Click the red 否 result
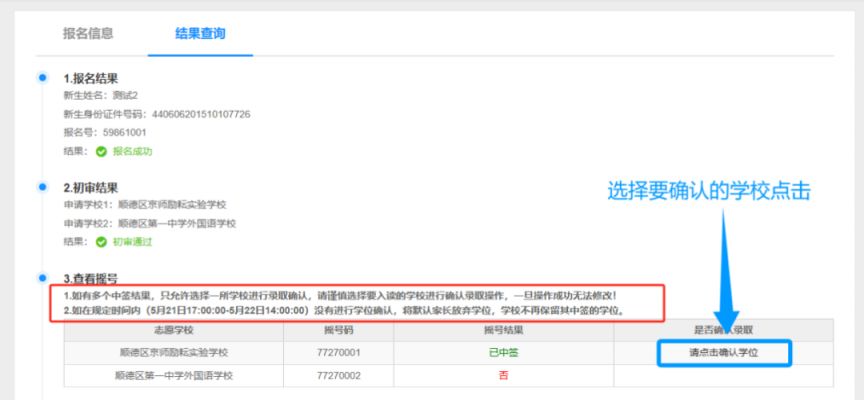This screenshot has height=400, width=864. (504, 376)
